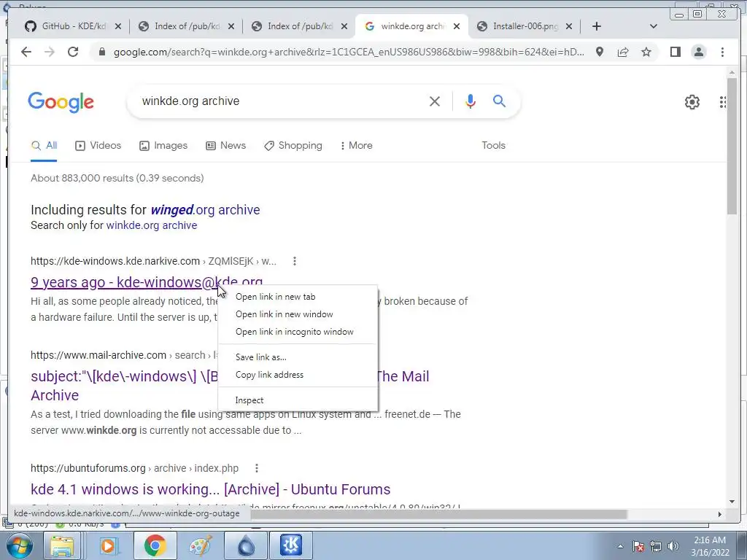Open options for the ubuntuforums.org result

coord(257,468)
